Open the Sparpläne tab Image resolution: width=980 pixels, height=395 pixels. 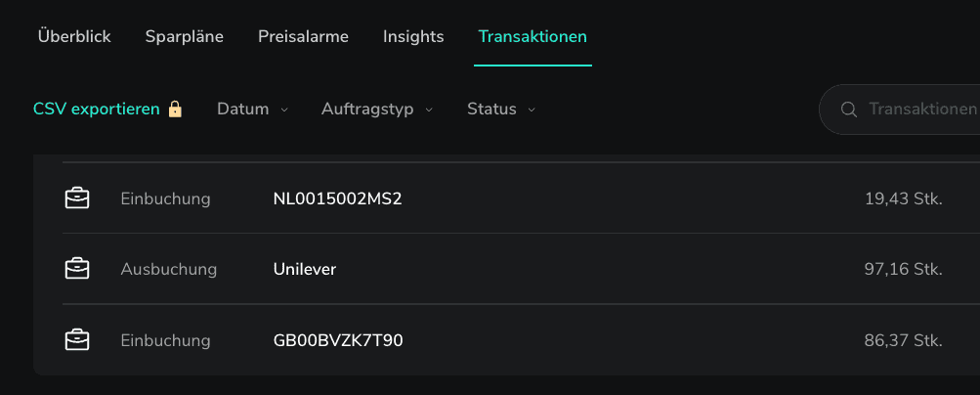185,37
